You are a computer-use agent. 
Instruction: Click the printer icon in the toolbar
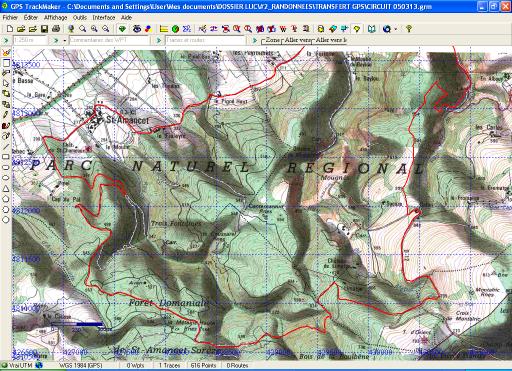[56, 29]
